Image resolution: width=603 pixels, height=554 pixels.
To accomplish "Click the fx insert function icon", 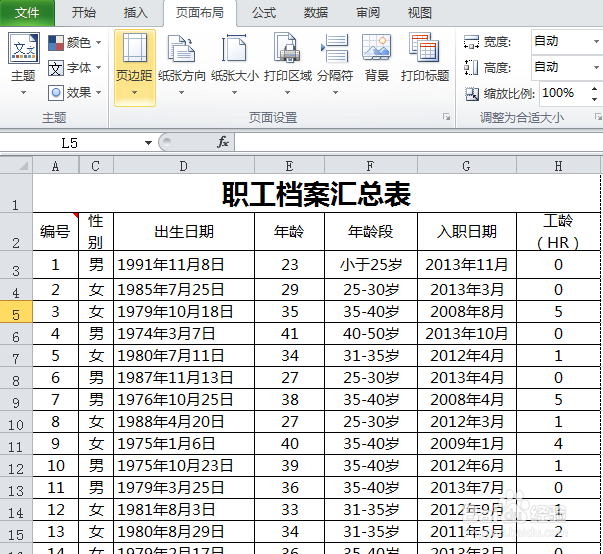I will coord(223,143).
